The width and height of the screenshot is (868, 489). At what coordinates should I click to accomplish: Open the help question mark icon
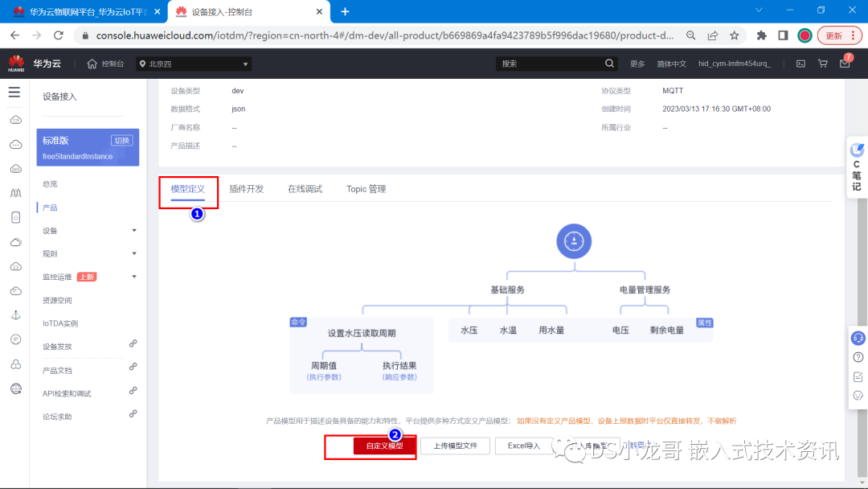[858, 356]
